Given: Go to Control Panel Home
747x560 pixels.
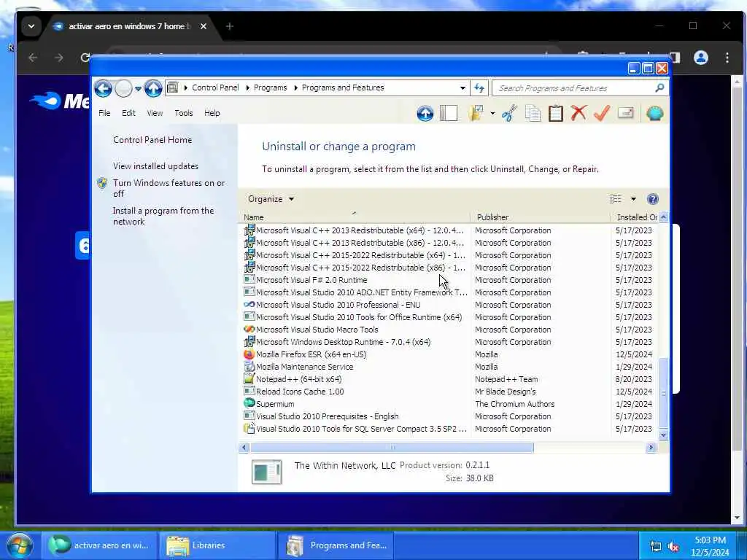Looking at the screenshot, I should tap(152, 140).
